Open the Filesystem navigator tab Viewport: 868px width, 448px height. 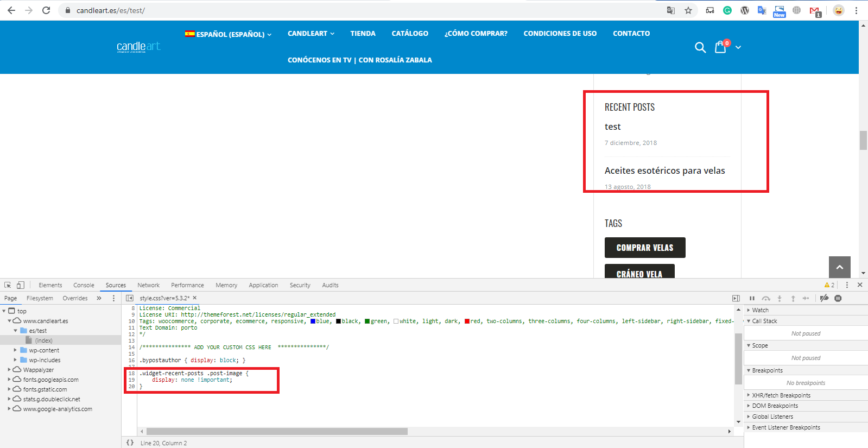[x=40, y=298]
